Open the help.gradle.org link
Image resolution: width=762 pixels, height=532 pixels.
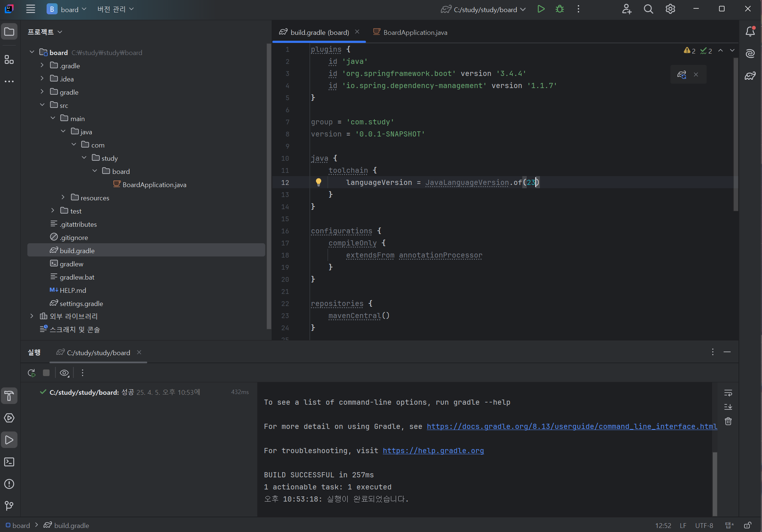tap(433, 451)
